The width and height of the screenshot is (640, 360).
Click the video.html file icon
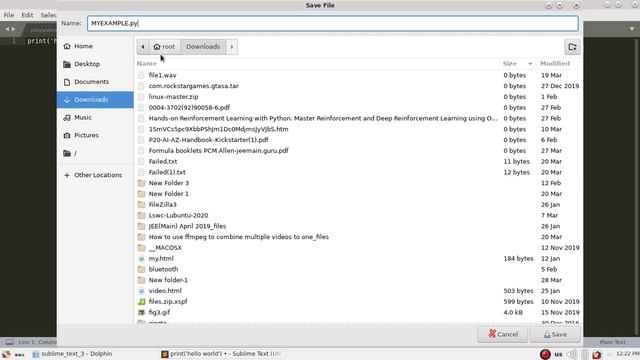(141, 291)
